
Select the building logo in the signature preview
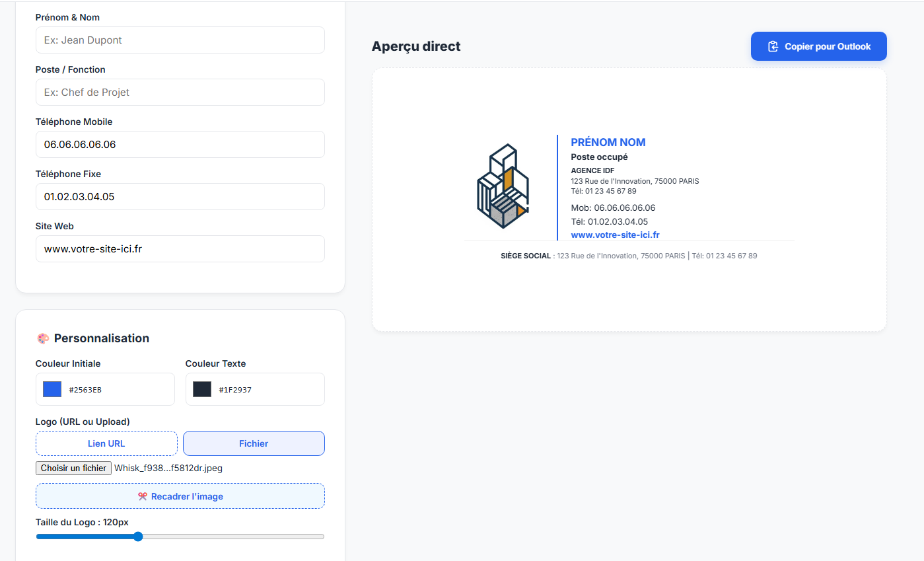click(503, 186)
